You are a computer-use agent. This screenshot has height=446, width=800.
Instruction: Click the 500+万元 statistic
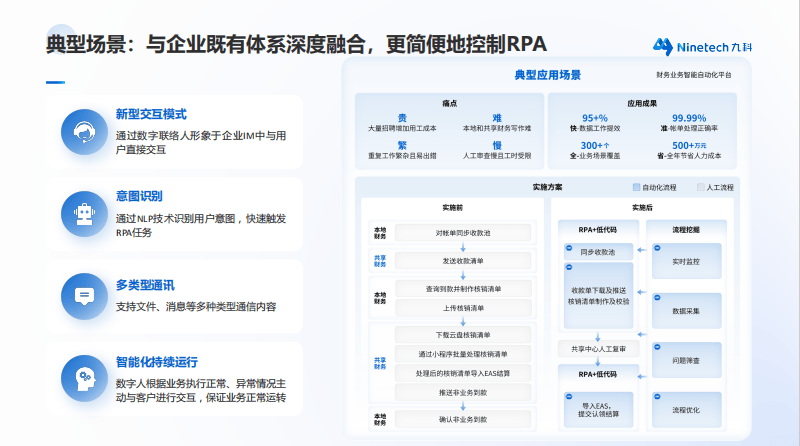[689, 145]
